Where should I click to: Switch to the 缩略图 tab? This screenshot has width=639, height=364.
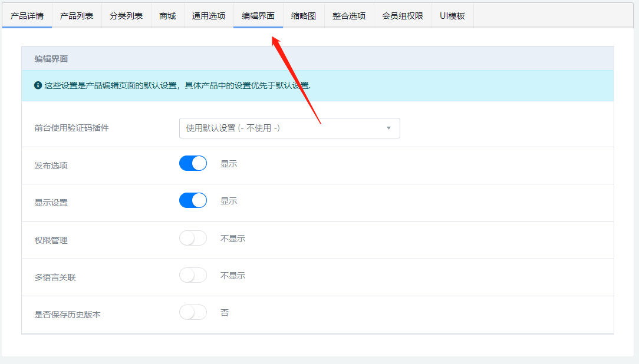click(304, 16)
